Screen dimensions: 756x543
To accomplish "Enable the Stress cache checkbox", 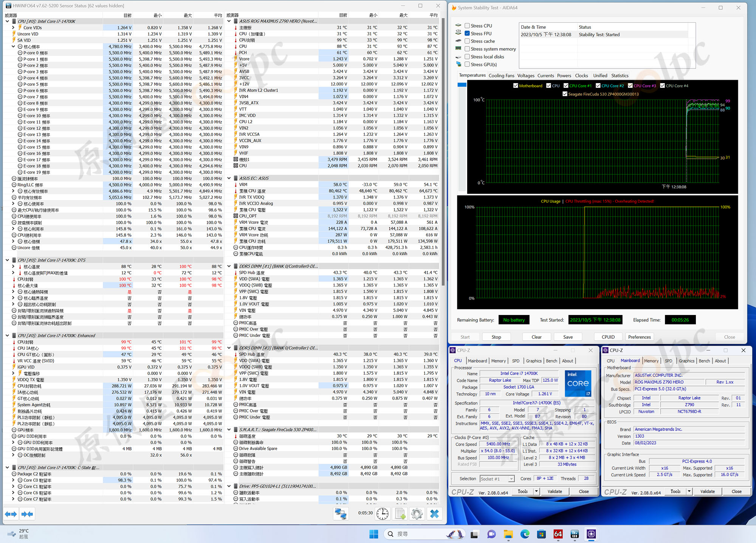I will click(x=467, y=41).
